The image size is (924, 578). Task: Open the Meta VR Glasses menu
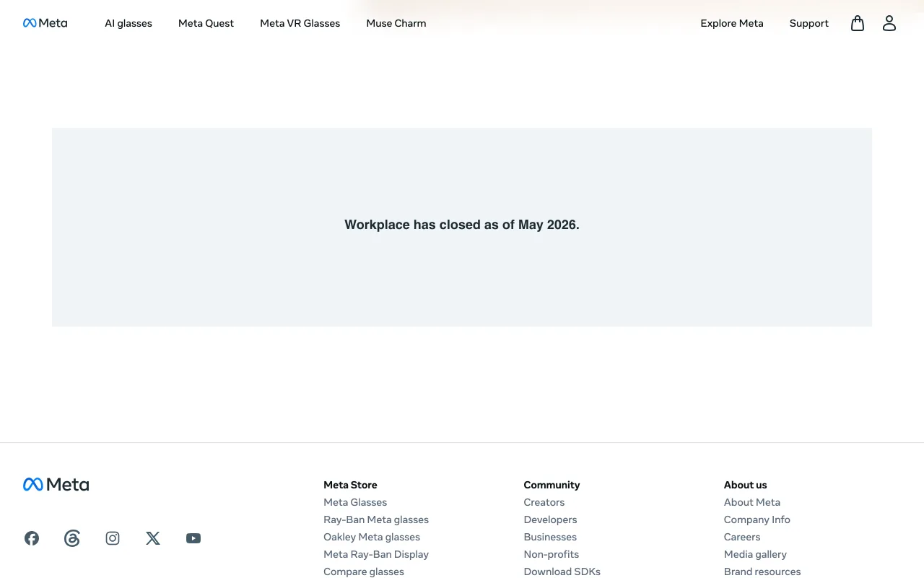point(300,23)
